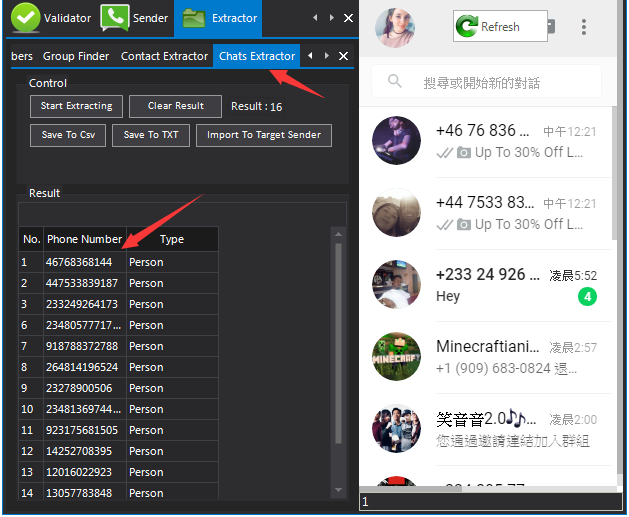The height and width of the screenshot is (517, 629).
Task: Open chat with +46 76 836
Action: pyautogui.click(x=485, y=142)
